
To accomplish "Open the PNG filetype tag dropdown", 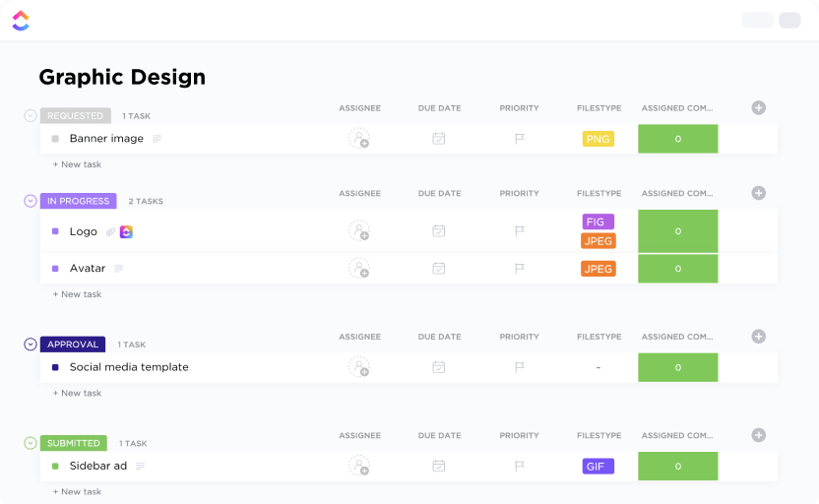I will [598, 139].
